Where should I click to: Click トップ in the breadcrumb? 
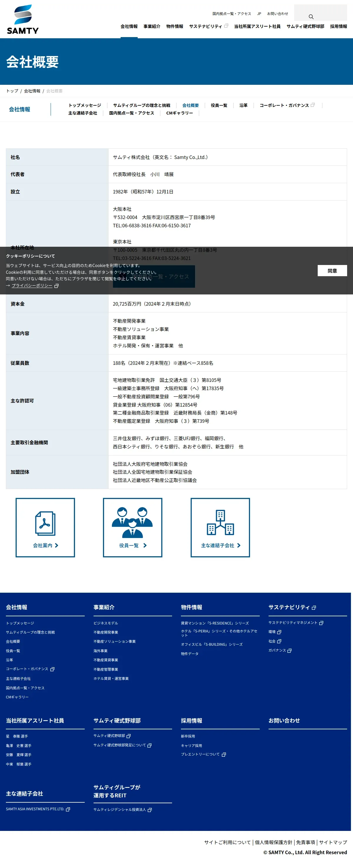[x=12, y=91]
